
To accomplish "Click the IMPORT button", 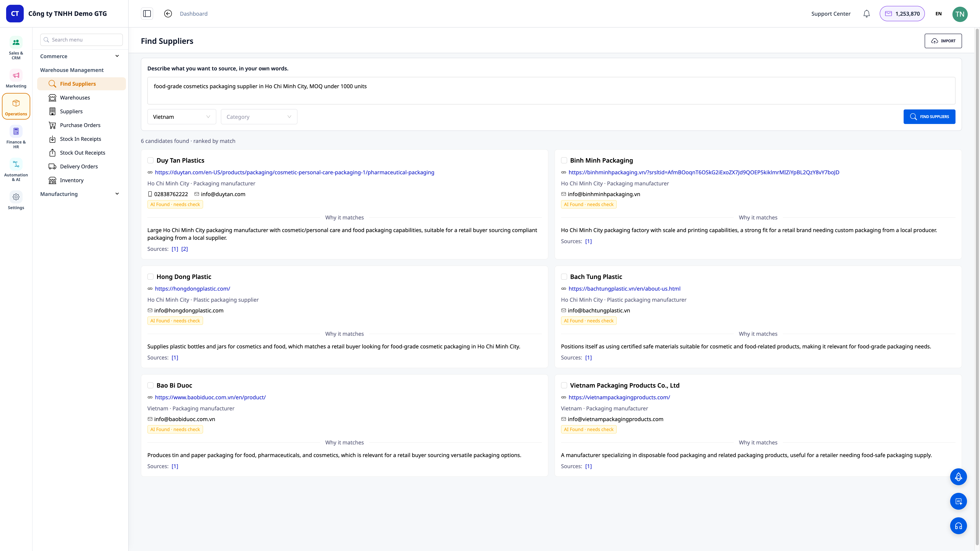I will click(943, 41).
